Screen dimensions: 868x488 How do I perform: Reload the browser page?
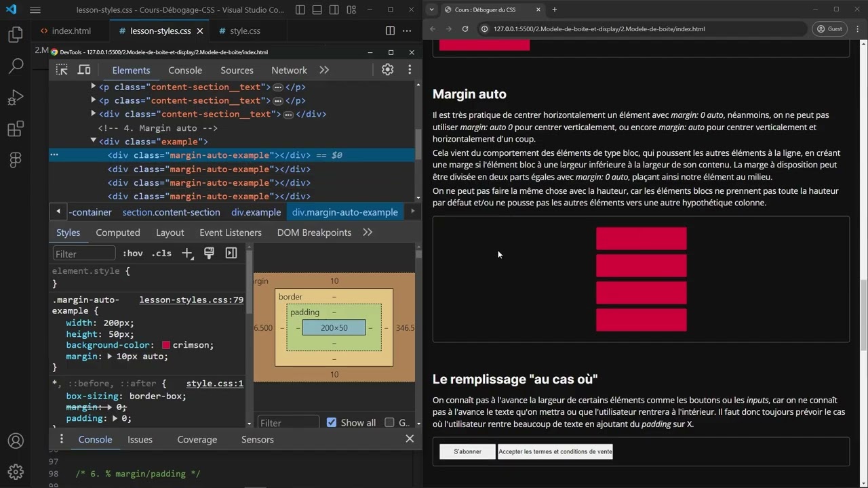[465, 29]
